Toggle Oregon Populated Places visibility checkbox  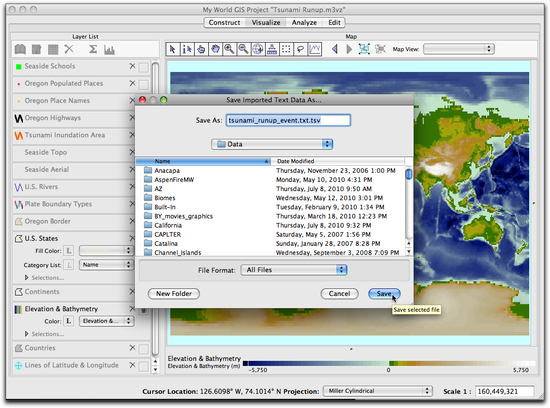coord(143,85)
